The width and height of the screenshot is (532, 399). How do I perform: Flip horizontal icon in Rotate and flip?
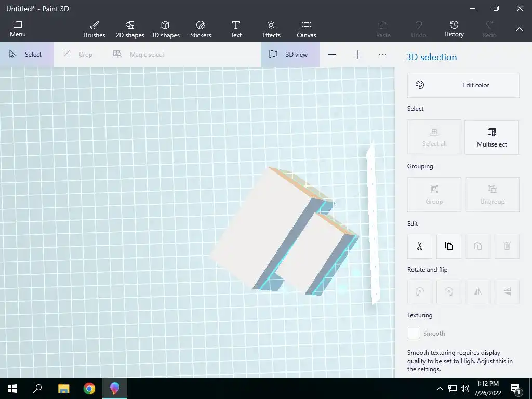tap(478, 292)
